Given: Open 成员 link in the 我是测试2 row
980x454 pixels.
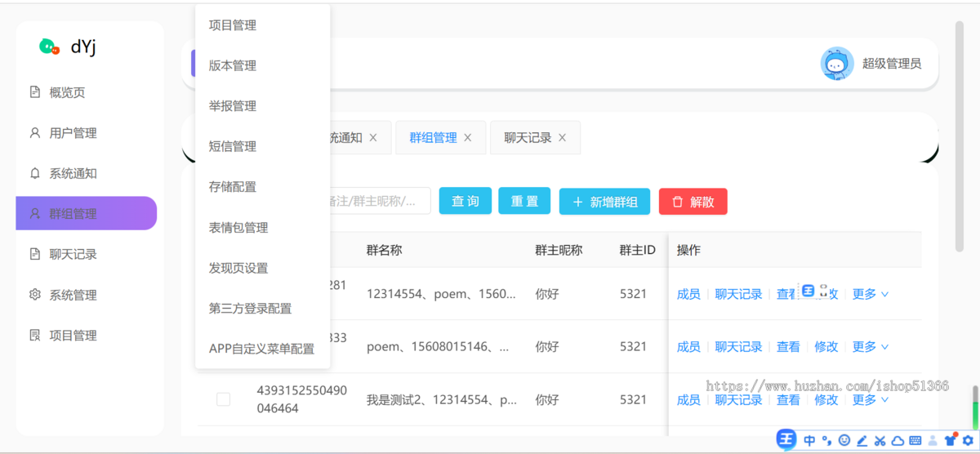Looking at the screenshot, I should tap(688, 399).
